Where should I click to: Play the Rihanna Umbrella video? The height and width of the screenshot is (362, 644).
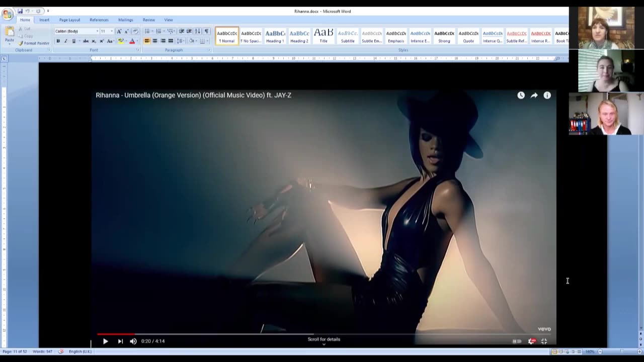[x=105, y=341]
